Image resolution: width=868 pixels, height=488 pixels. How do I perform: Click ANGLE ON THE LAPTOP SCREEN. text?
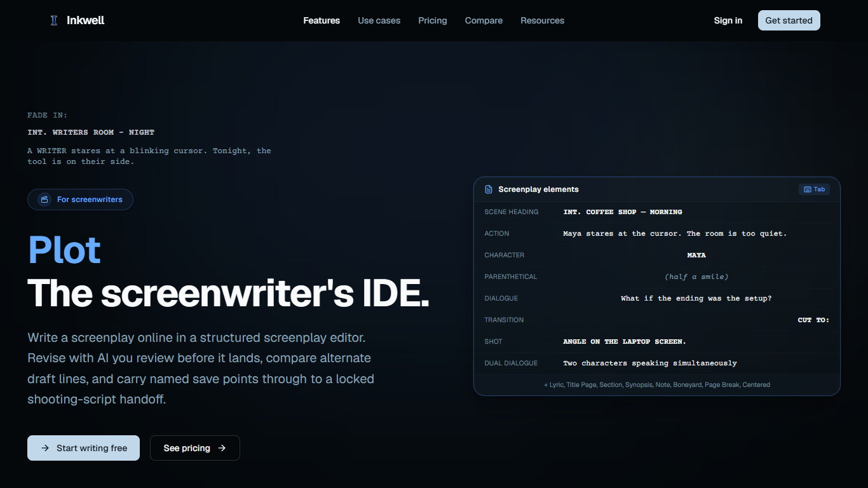pos(625,342)
